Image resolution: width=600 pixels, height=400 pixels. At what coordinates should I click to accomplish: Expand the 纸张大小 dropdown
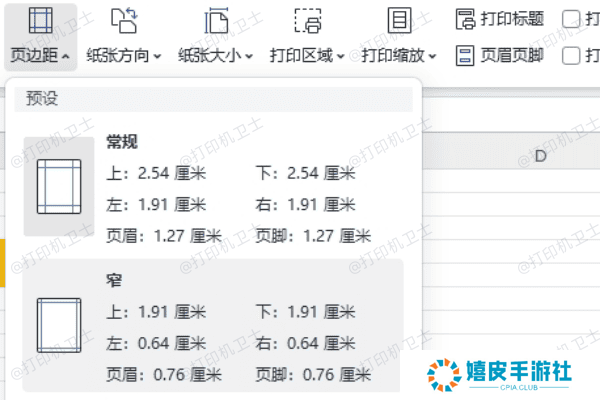click(249, 57)
